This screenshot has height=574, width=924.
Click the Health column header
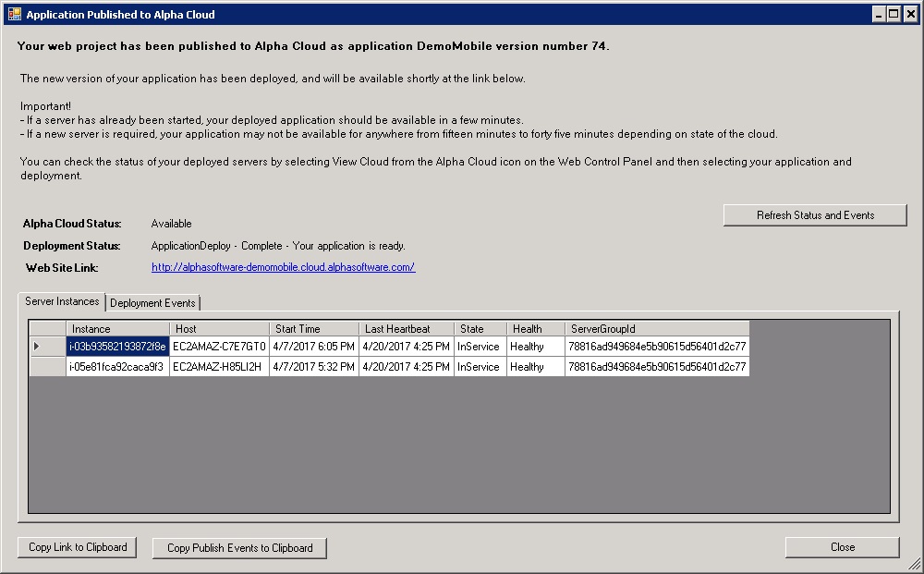coord(536,329)
